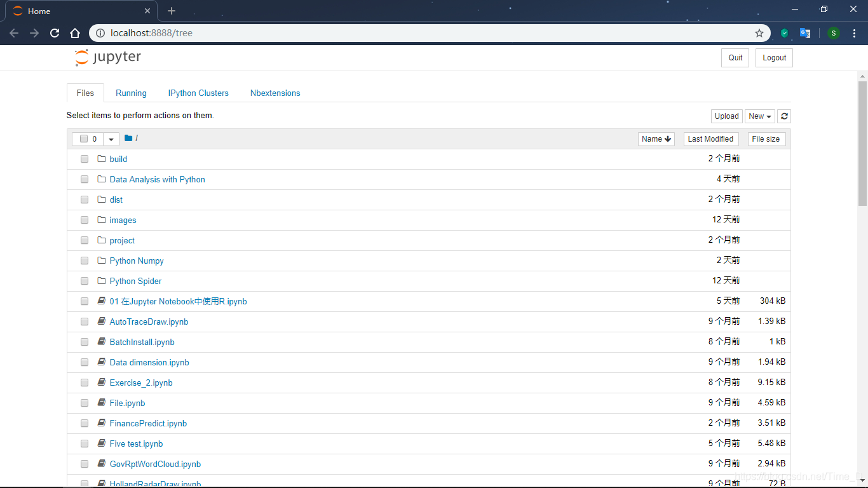Open the green shield extension
This screenshot has height=488, width=868.
click(x=785, y=33)
